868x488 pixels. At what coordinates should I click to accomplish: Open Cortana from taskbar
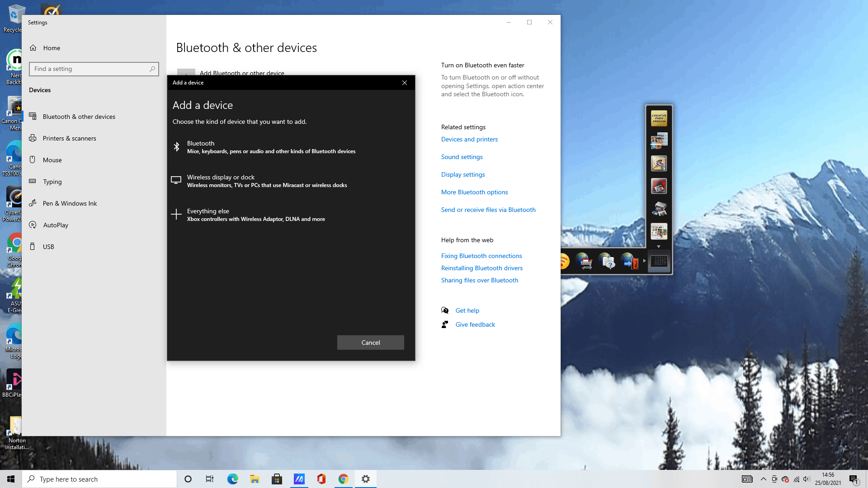[188, 479]
